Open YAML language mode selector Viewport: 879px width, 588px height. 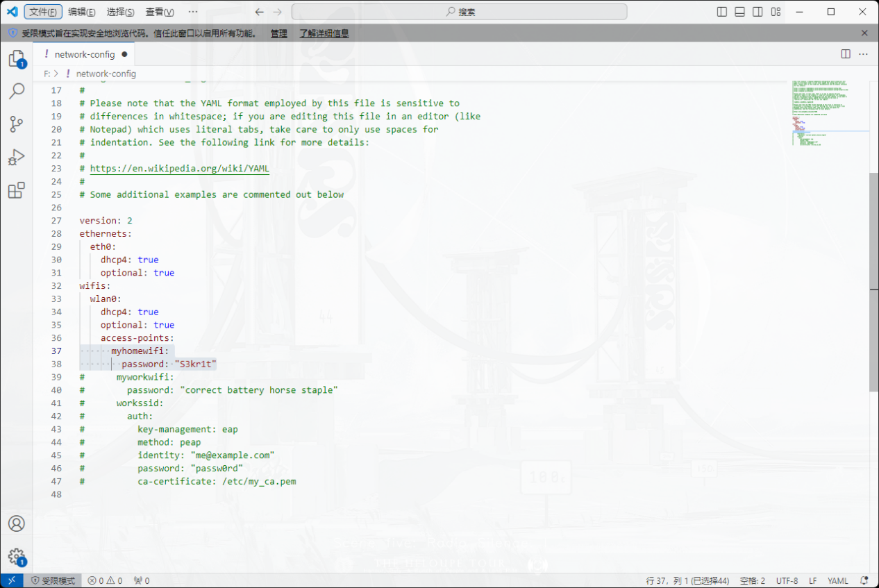click(x=837, y=580)
